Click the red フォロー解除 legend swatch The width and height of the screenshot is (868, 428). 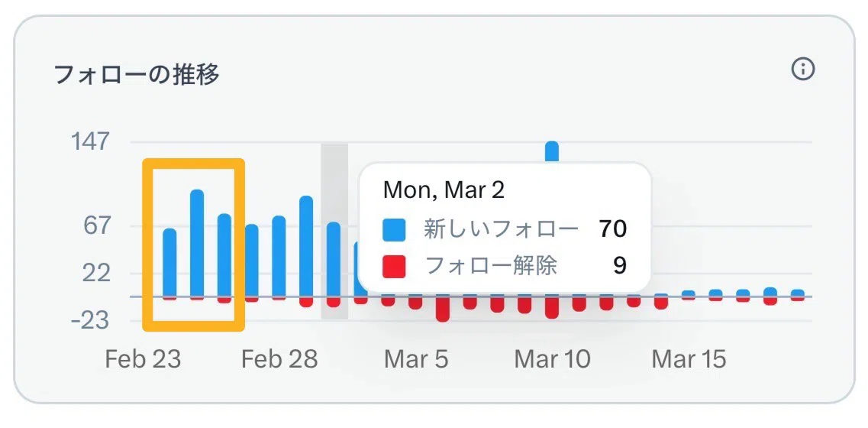click(394, 267)
